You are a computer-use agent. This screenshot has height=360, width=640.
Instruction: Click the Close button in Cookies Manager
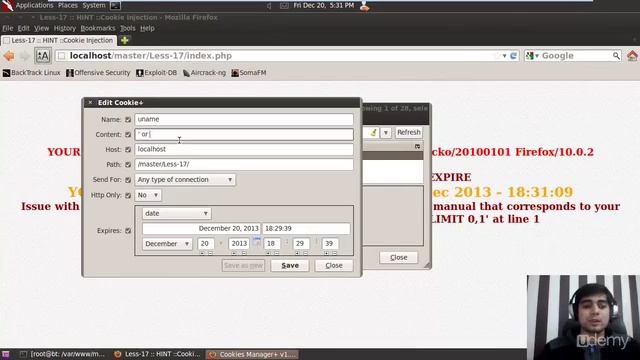(x=398, y=258)
